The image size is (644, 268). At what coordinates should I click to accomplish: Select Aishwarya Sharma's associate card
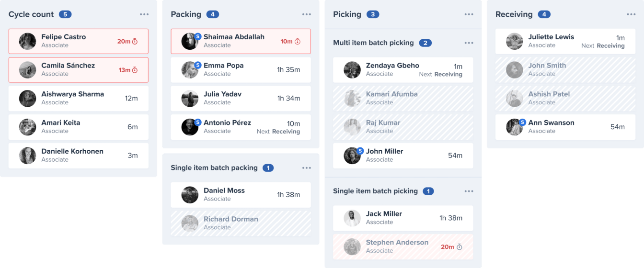tap(79, 99)
